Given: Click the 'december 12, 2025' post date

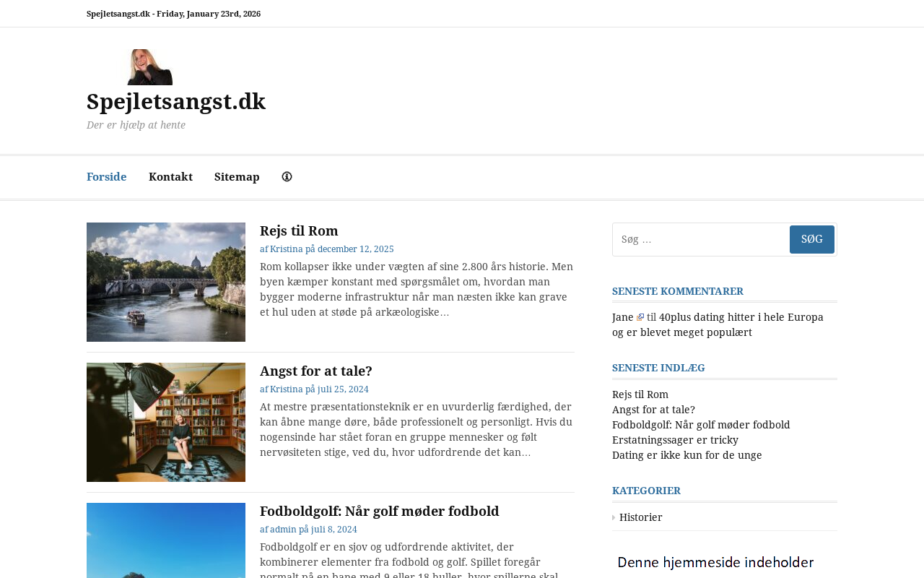Looking at the screenshot, I should coord(356,249).
